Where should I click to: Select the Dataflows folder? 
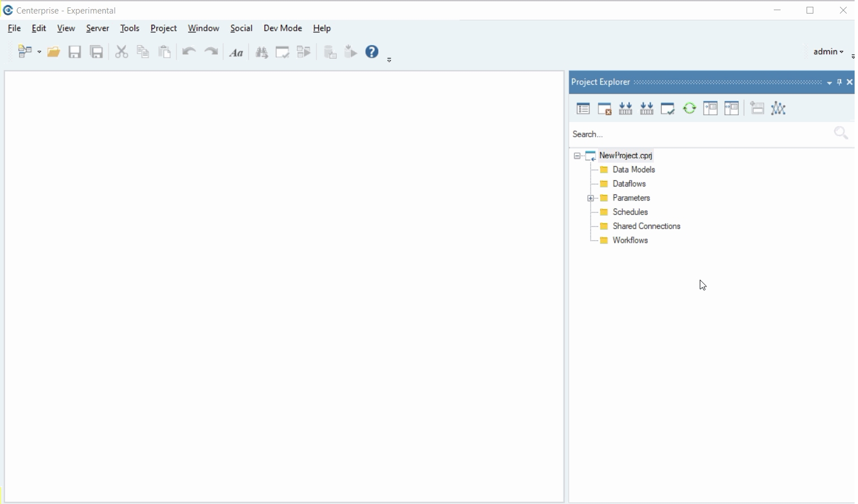629,184
